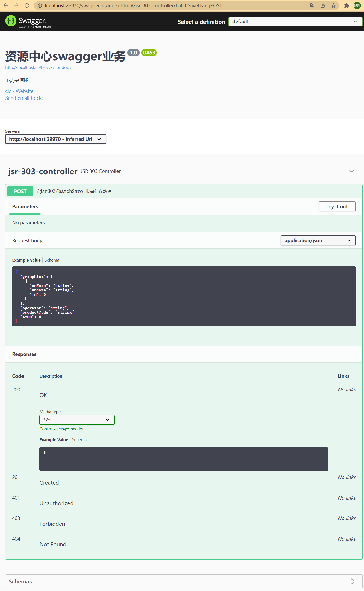Click the JSR 303 Controller description text
The width and height of the screenshot is (364, 591).
(x=101, y=171)
